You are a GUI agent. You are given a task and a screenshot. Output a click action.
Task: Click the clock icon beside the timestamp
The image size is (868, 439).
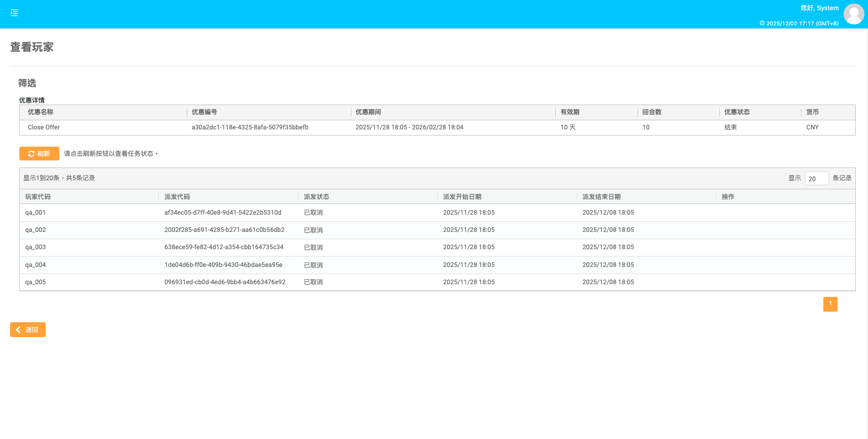coord(762,23)
